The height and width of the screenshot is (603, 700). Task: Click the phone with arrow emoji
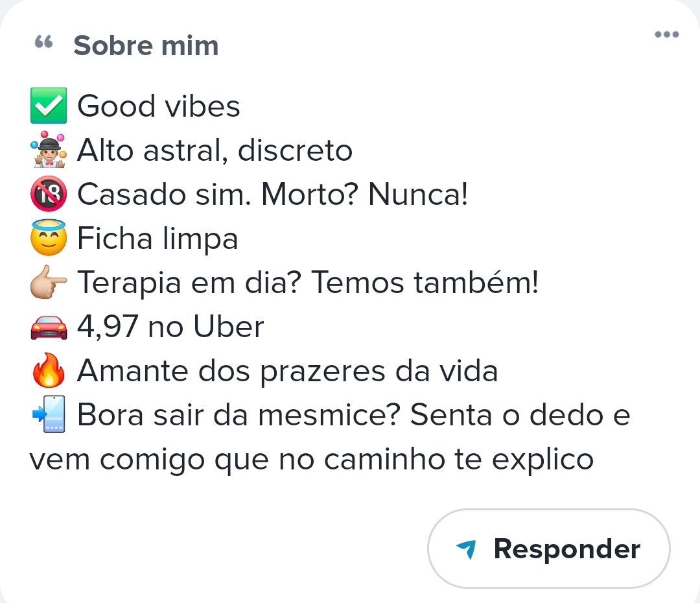(x=48, y=416)
